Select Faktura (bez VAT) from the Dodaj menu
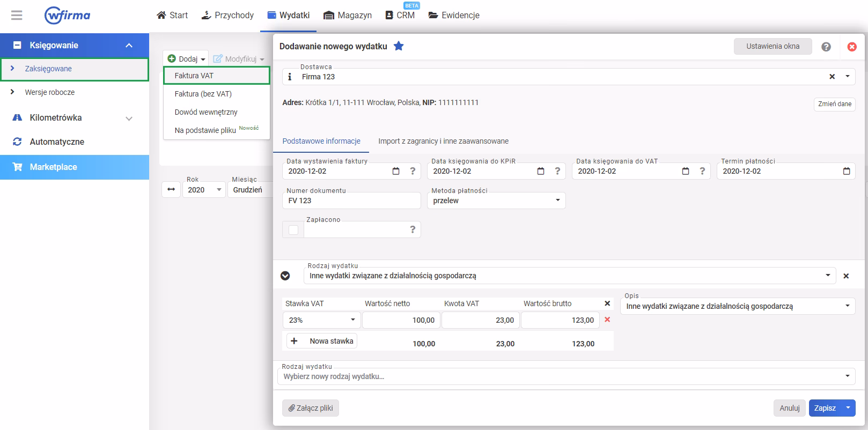Screen dimensions: 868x430 click(203, 94)
